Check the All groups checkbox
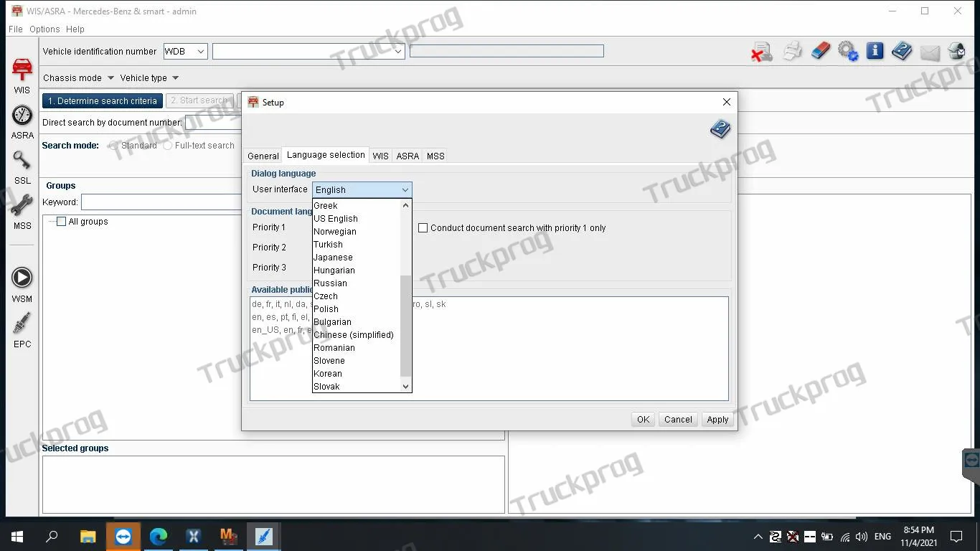Image resolution: width=980 pixels, height=551 pixels. (x=62, y=222)
